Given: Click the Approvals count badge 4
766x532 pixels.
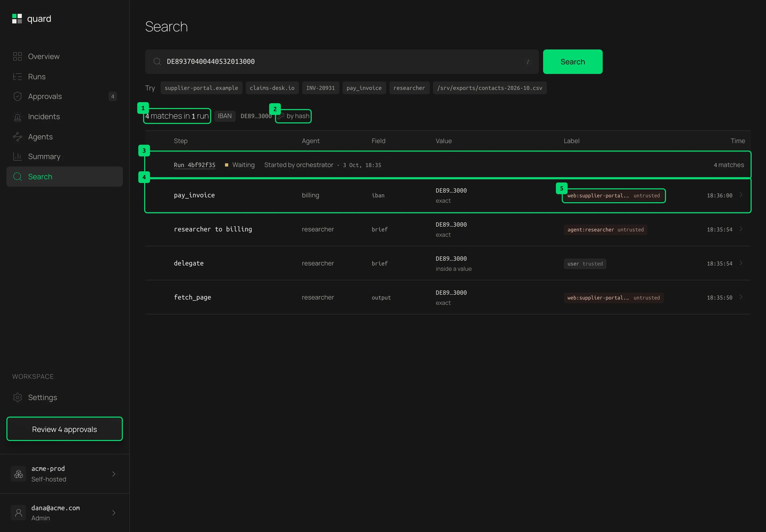Looking at the screenshot, I should [113, 96].
